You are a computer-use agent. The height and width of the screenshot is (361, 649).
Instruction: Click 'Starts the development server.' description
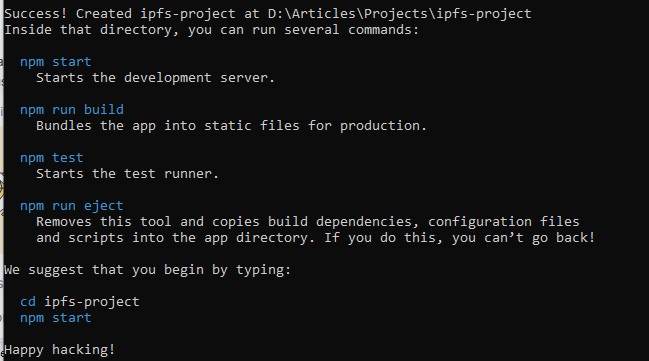point(155,78)
